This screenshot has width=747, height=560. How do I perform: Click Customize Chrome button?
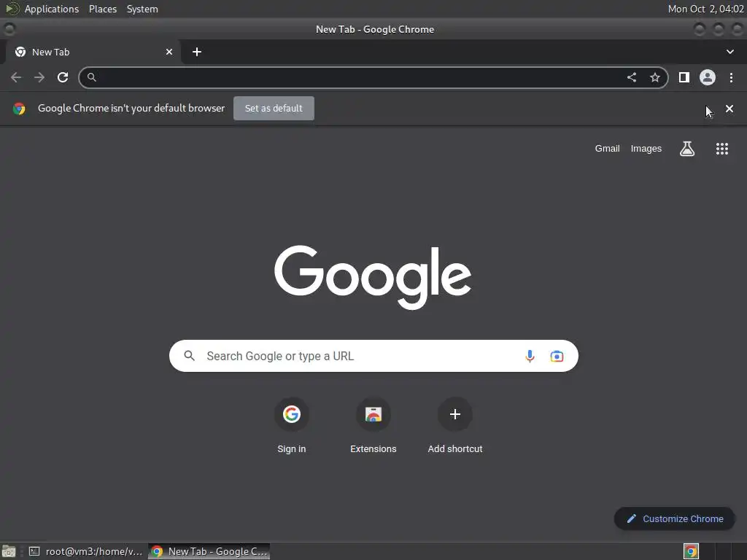click(x=675, y=518)
